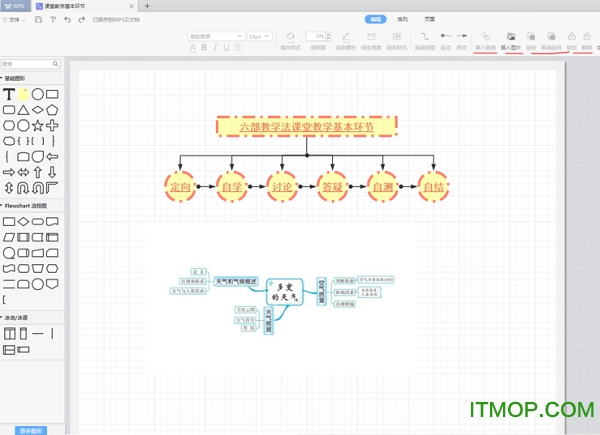Open the font size dropdown
Image resolution: width=600 pixels, height=435 pixels.
260,36
